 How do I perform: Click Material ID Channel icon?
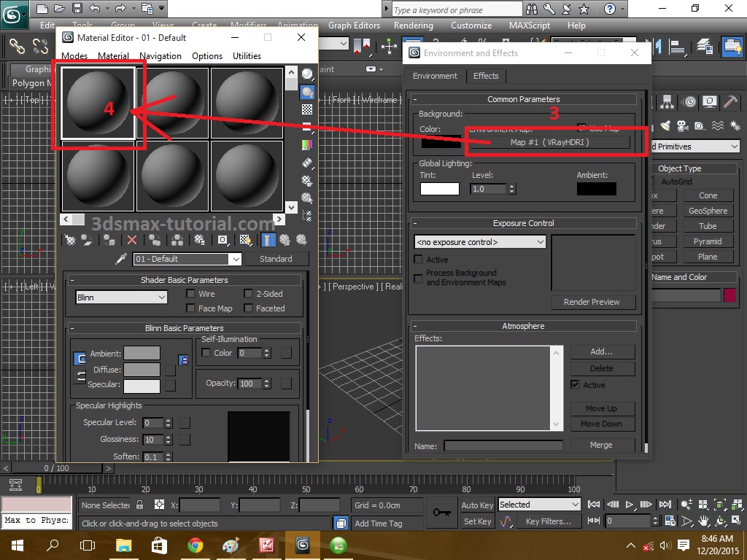coord(222,240)
